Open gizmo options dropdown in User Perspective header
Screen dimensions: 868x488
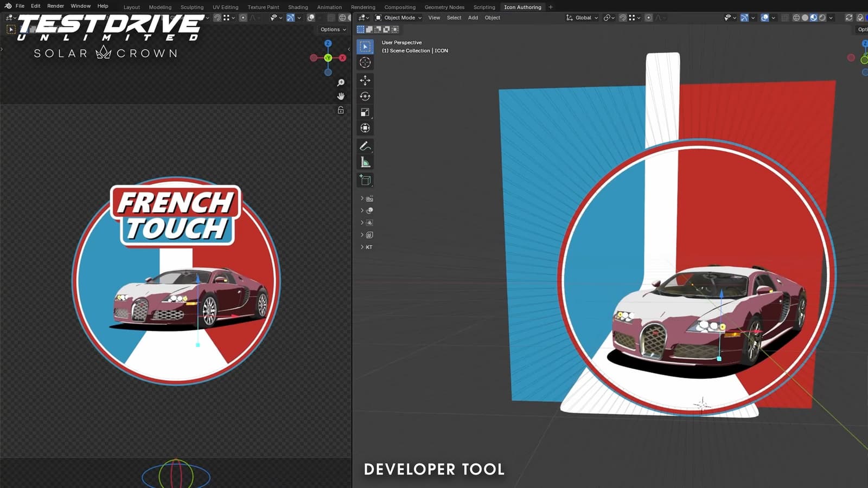[x=753, y=17]
